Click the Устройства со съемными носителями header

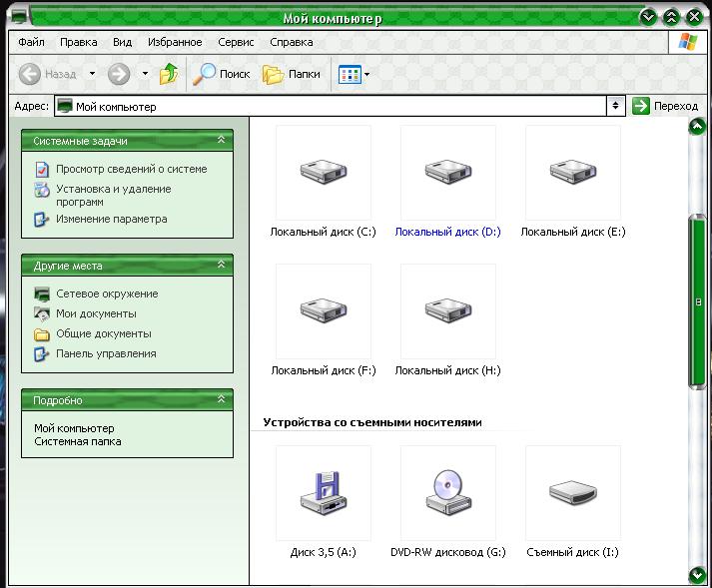[372, 422]
